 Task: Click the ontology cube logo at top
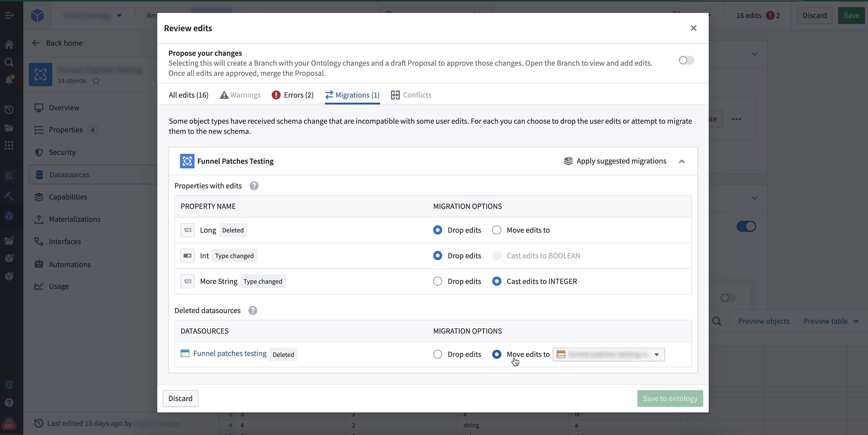click(x=37, y=15)
